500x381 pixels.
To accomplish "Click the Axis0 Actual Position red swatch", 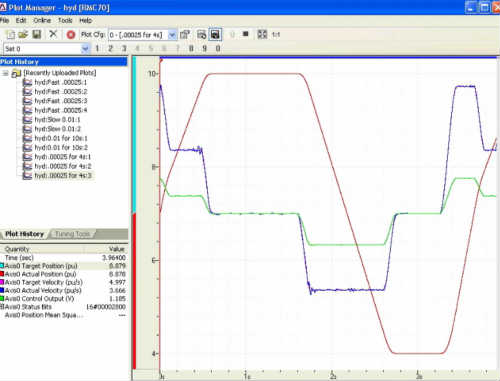I will pyautogui.click(x=2, y=274).
